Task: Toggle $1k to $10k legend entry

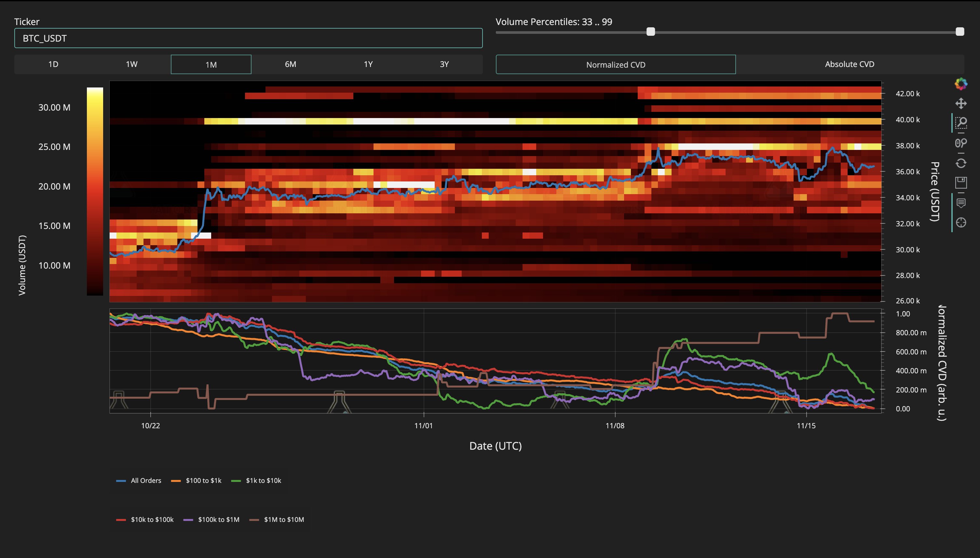Action: pyautogui.click(x=256, y=481)
